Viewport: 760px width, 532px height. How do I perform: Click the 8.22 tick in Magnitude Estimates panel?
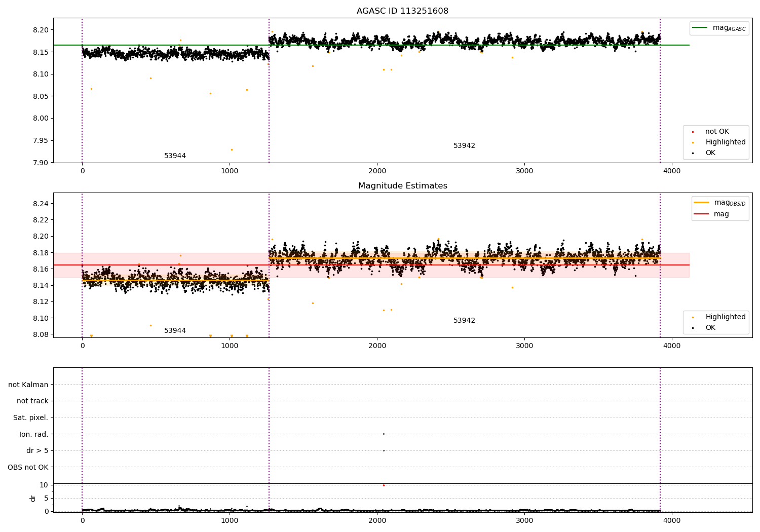42,220
